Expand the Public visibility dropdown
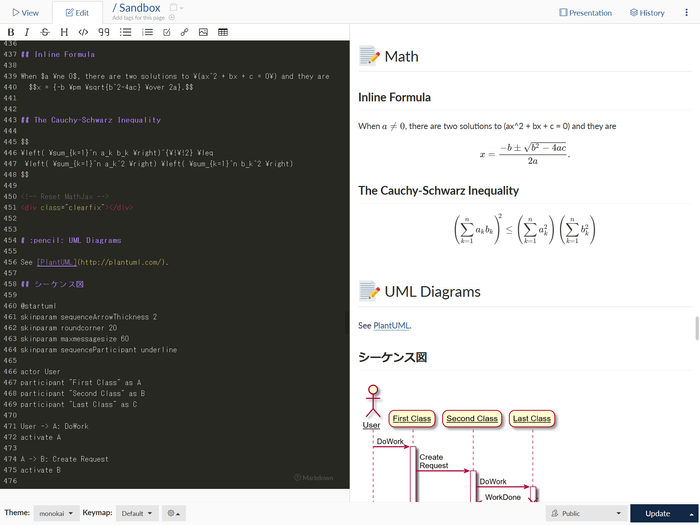700x525 pixels. pos(585,513)
